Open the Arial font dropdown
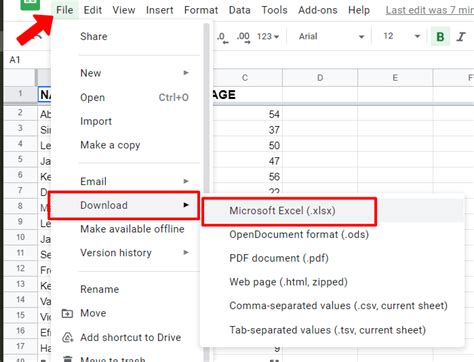The width and height of the screenshot is (474, 362). tap(331, 36)
